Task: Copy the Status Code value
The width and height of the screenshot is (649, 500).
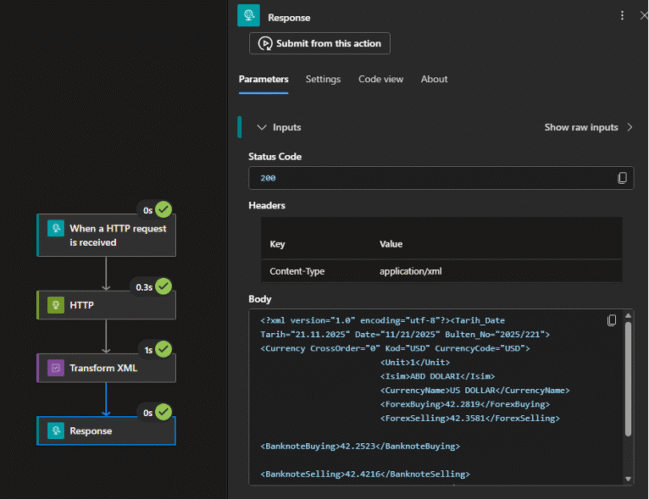Action: 622,178
